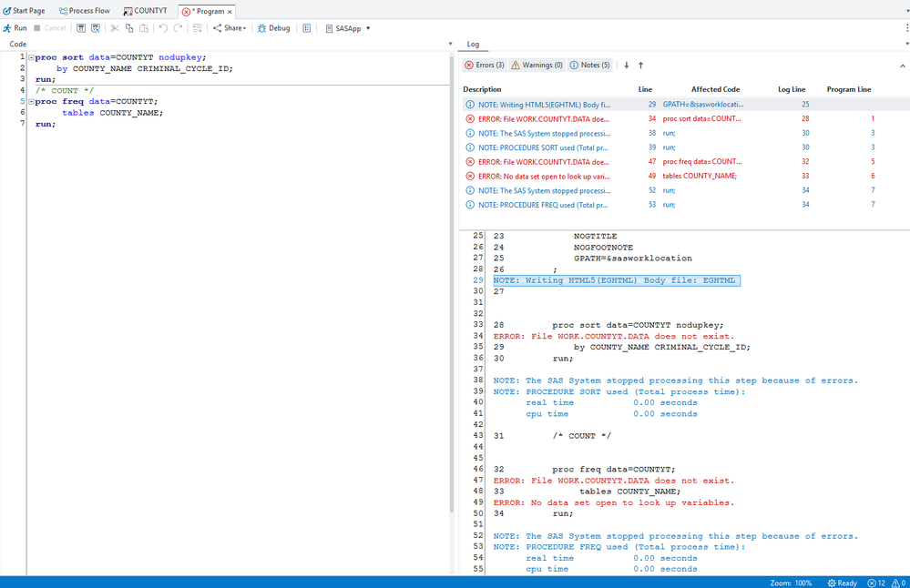The image size is (910, 588).
Task: Toggle the Warnings (0) filter
Action: (x=537, y=66)
